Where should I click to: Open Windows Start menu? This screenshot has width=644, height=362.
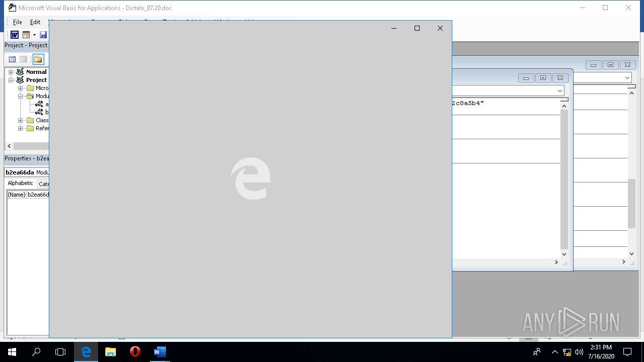[x=12, y=352]
